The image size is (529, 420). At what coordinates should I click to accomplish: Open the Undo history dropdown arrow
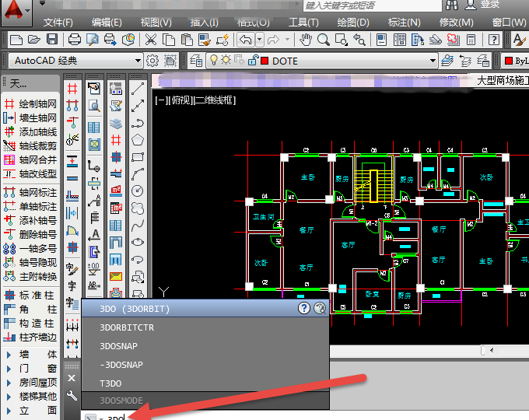(259, 40)
